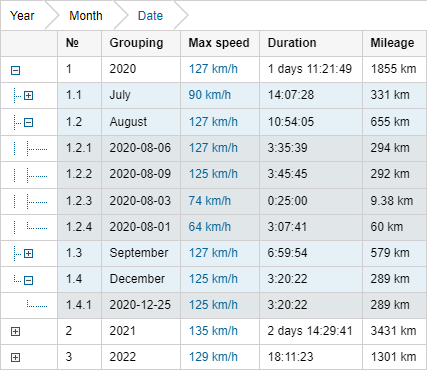
Task: Select the Month breadcrumb tab
Action: click(86, 16)
